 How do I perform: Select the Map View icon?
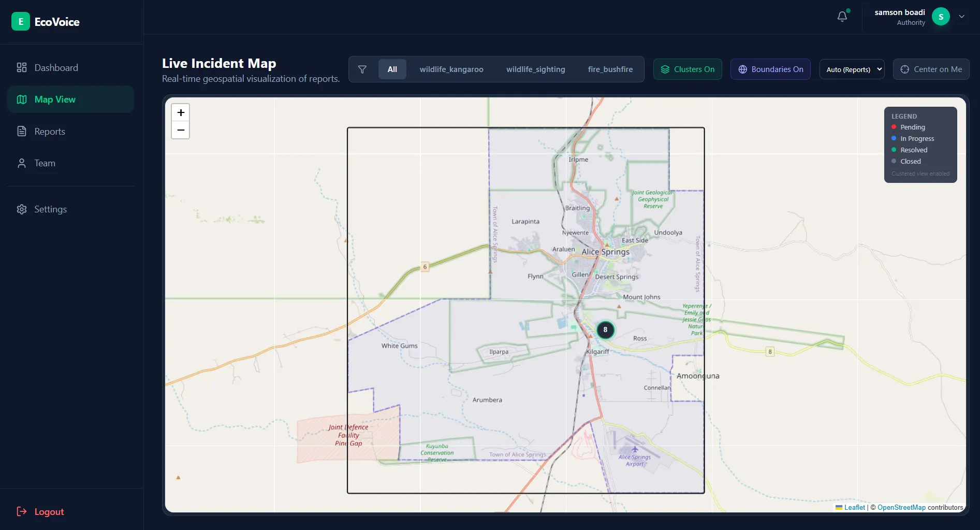pos(22,99)
